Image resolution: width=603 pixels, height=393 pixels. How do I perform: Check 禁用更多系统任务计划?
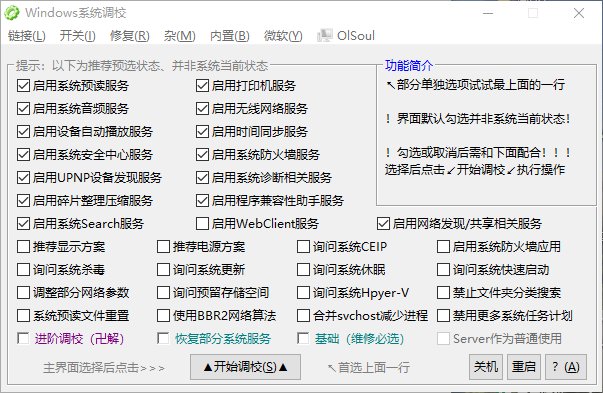click(x=443, y=316)
